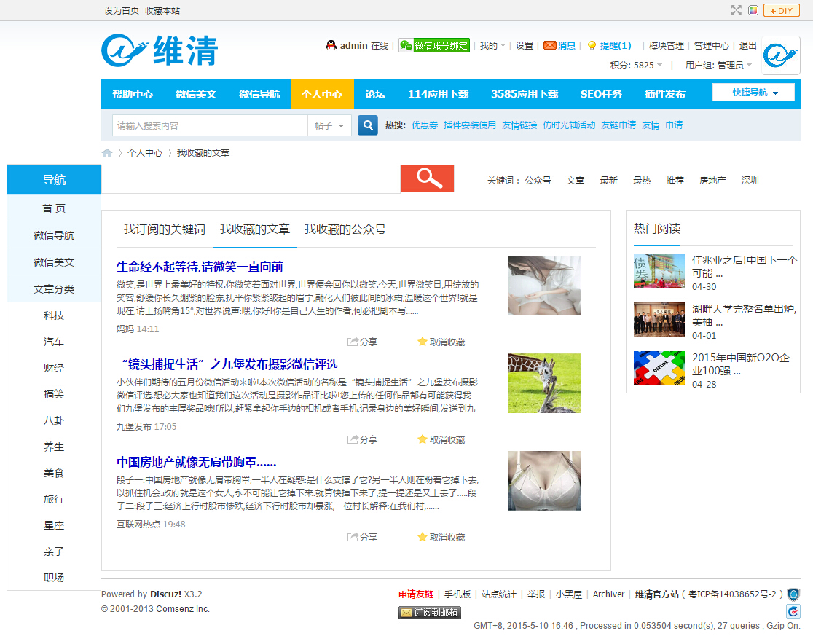This screenshot has height=644, width=813.
Task: Open article title 生命经不起等待,请微笑一直向前
Action: pyautogui.click(x=200, y=267)
